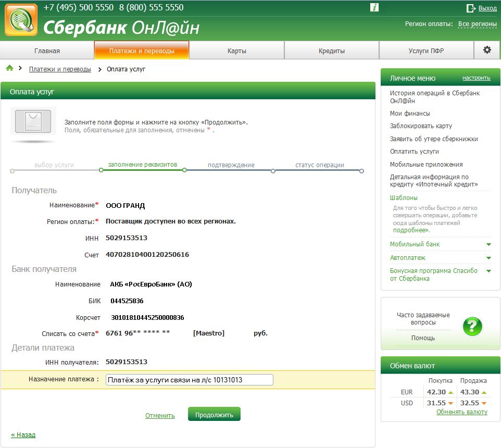Click the АКБ «РосЕвроБанк» (АО) bank name
The width and height of the screenshot is (501, 448).
151,284
